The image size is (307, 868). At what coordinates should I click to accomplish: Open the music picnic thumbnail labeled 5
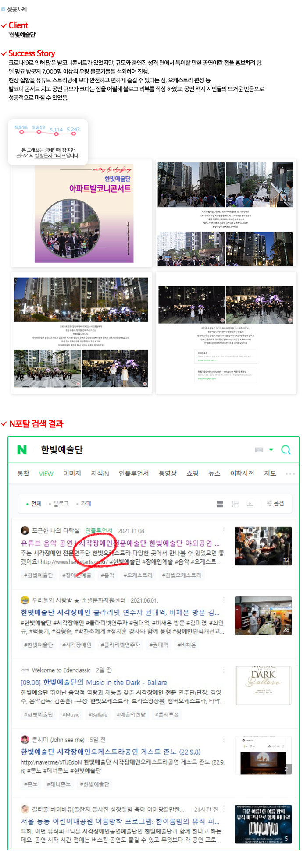point(263,824)
